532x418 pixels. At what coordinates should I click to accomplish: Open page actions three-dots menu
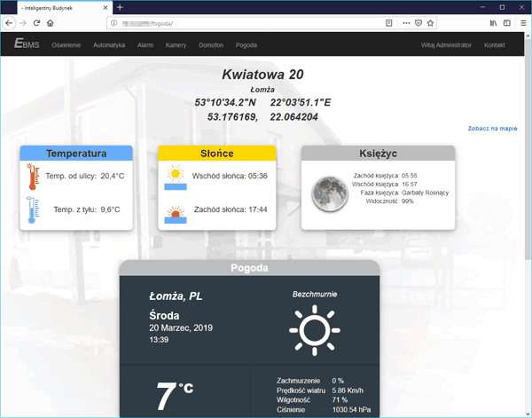coord(406,23)
